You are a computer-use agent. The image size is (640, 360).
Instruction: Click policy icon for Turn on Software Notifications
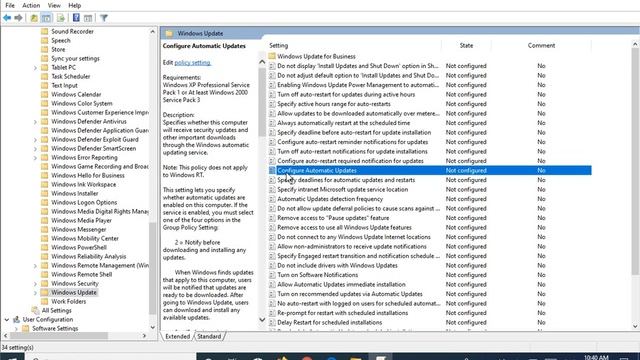[272, 275]
